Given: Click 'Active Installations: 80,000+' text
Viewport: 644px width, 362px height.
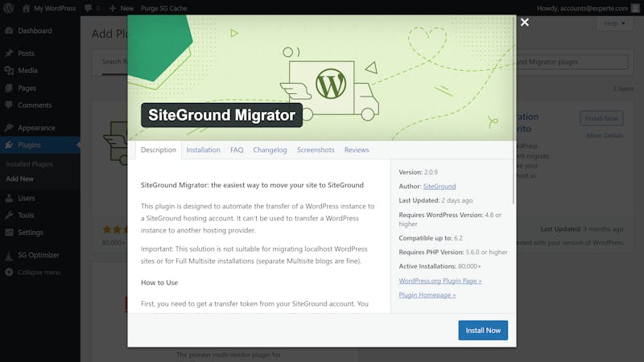Looking at the screenshot, I should pos(440,266).
